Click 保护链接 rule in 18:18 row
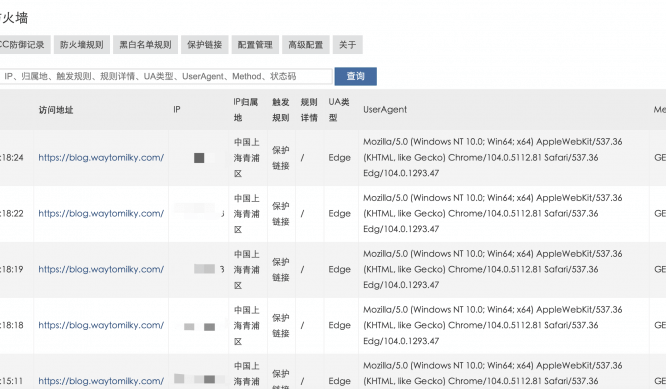The height and width of the screenshot is (389, 666). pos(281,325)
